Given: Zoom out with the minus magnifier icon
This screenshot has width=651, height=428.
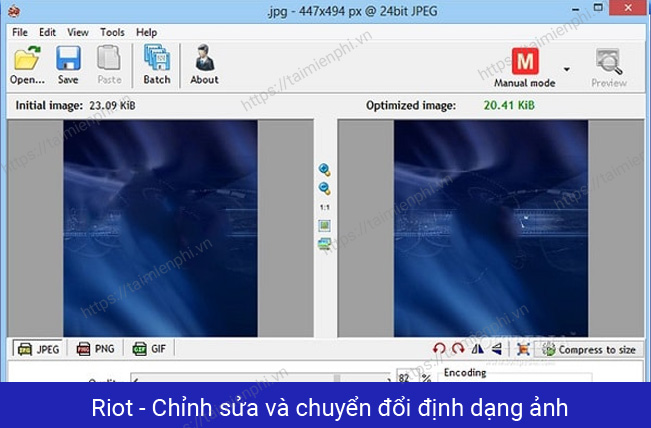Looking at the screenshot, I should [324, 188].
